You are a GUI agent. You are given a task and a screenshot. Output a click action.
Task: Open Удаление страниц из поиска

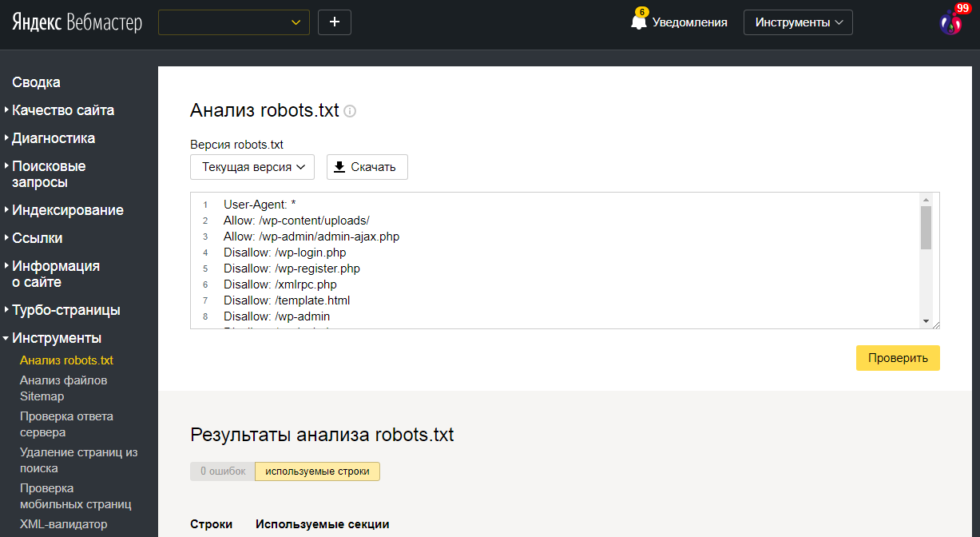79,460
